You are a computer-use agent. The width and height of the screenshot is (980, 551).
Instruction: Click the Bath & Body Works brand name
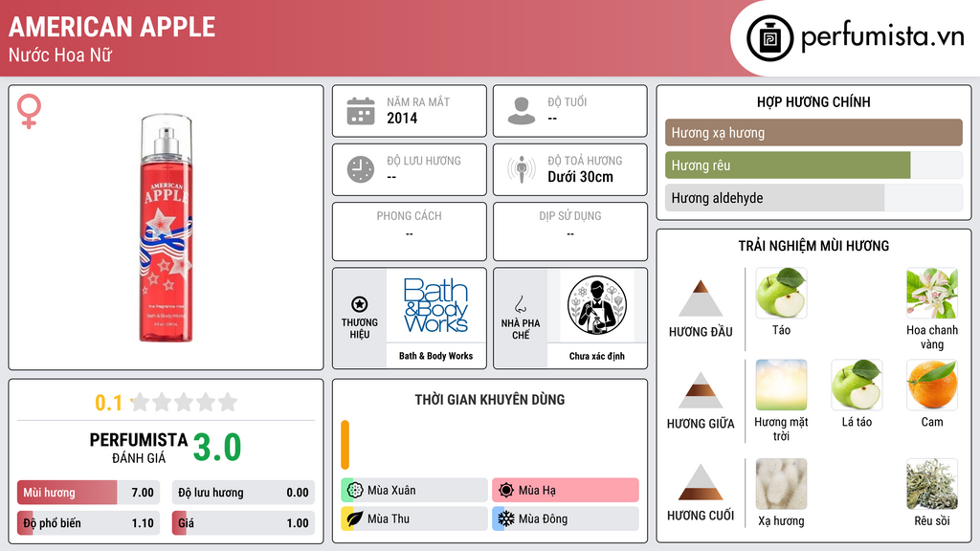pos(435,356)
